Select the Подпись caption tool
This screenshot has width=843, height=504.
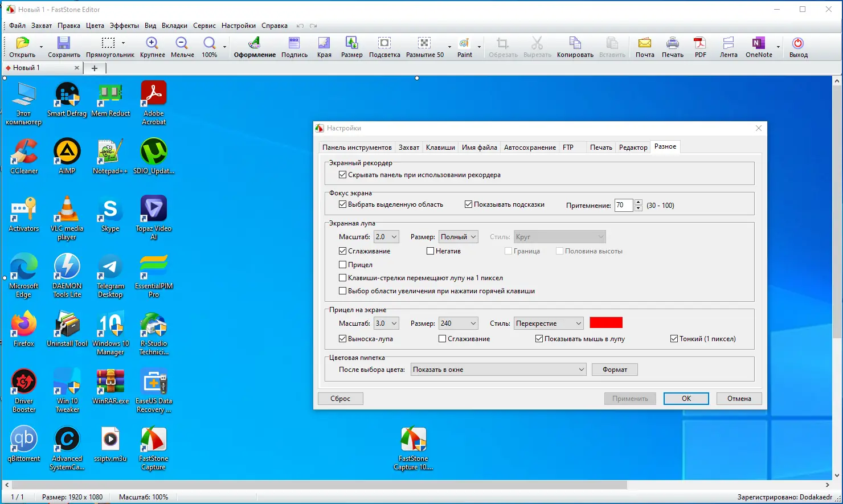(294, 47)
